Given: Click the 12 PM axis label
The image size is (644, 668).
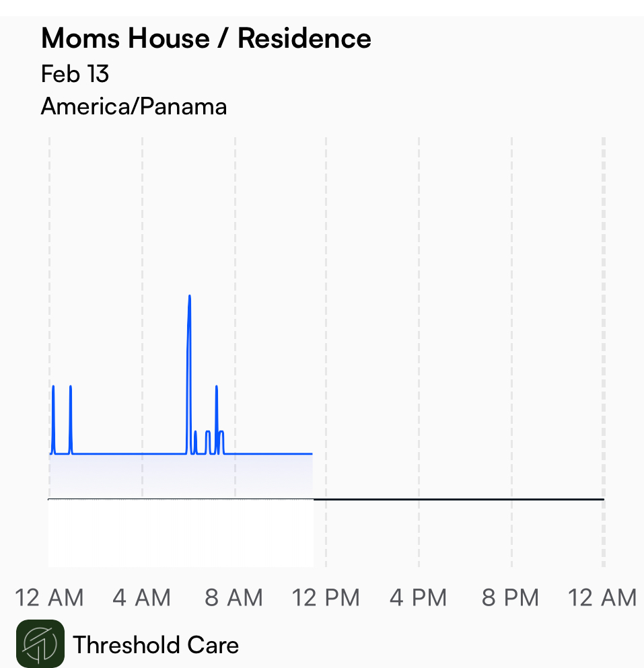Looking at the screenshot, I should (x=326, y=597).
